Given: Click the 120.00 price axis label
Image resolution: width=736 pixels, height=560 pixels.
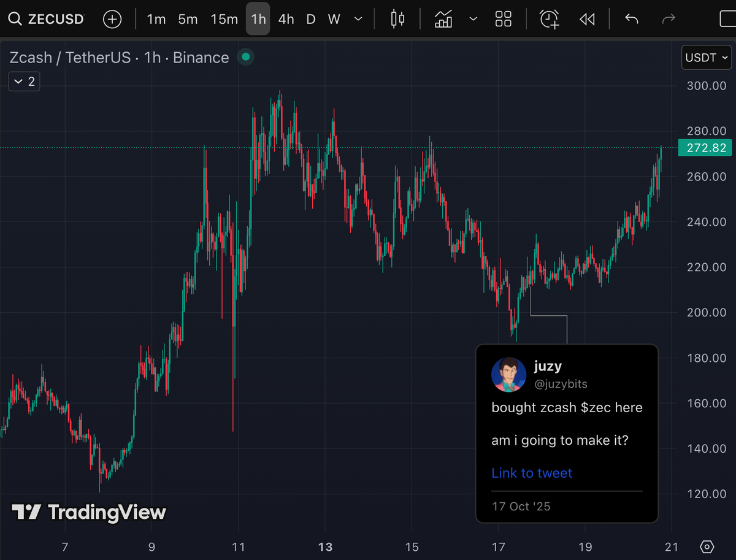Looking at the screenshot, I should [x=705, y=494].
